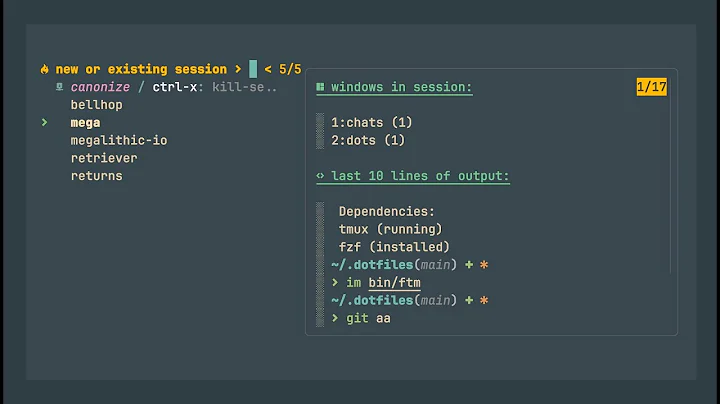Click the prompt chevron after 'existing session'
This screenshot has width=720, height=404.
tap(237, 69)
